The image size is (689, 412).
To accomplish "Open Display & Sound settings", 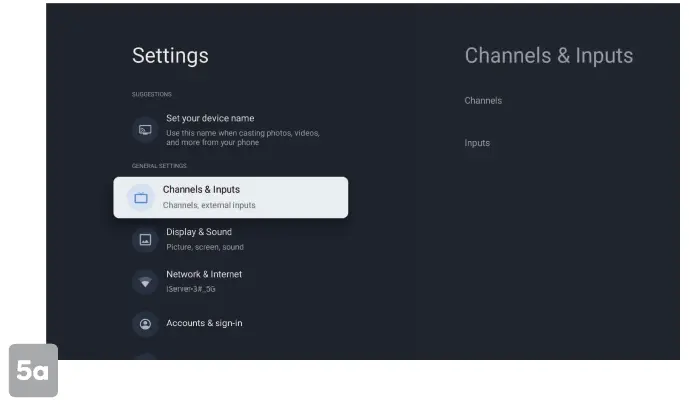I will pos(199,232).
